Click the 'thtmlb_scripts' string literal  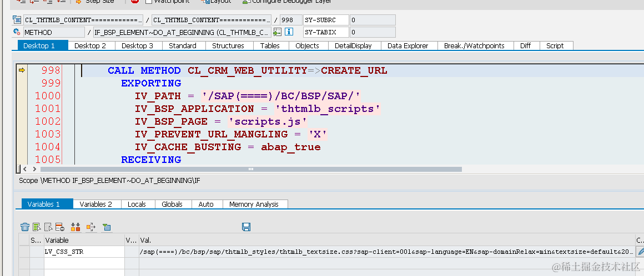pyautogui.click(x=328, y=109)
